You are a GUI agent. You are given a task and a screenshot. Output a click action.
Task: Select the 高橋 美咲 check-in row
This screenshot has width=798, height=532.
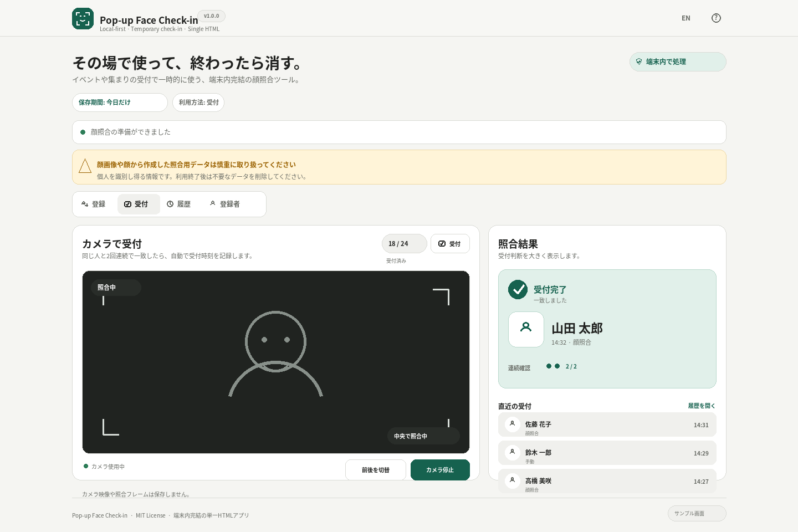point(607,481)
